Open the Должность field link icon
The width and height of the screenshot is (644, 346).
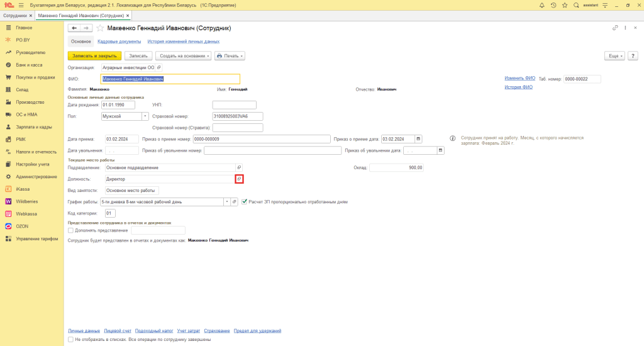pyautogui.click(x=239, y=179)
